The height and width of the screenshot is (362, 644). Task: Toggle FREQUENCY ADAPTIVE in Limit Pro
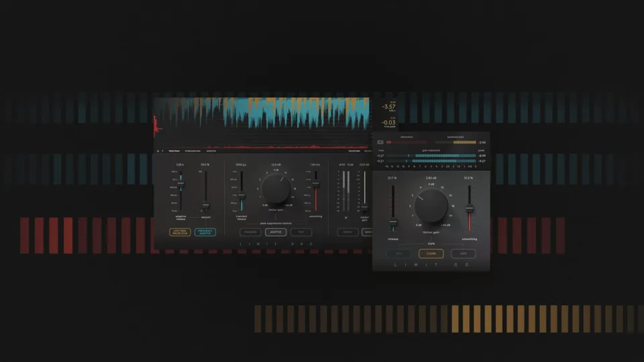pos(205,233)
